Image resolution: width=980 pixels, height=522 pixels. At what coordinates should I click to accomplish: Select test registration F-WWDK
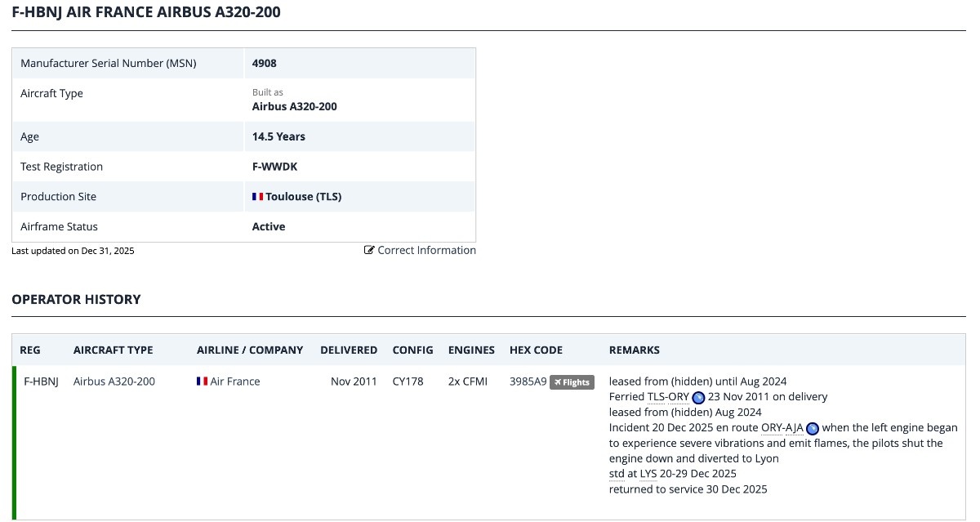(275, 167)
